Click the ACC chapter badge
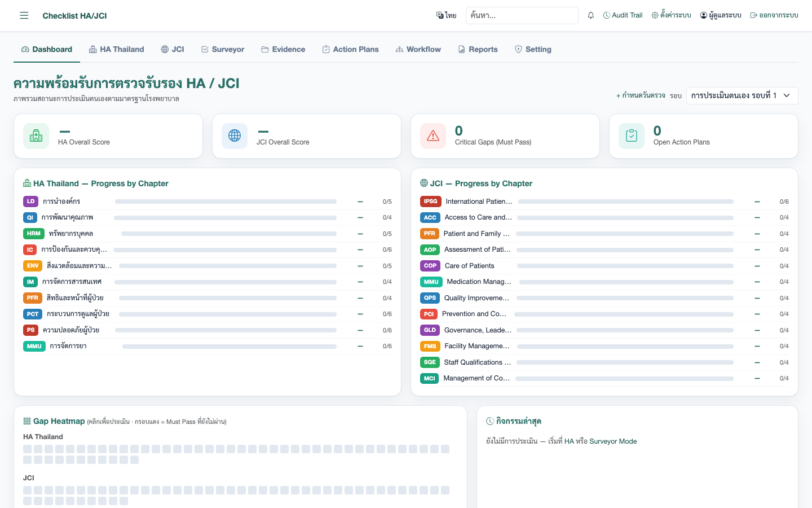The width and height of the screenshot is (812, 508). (x=430, y=217)
